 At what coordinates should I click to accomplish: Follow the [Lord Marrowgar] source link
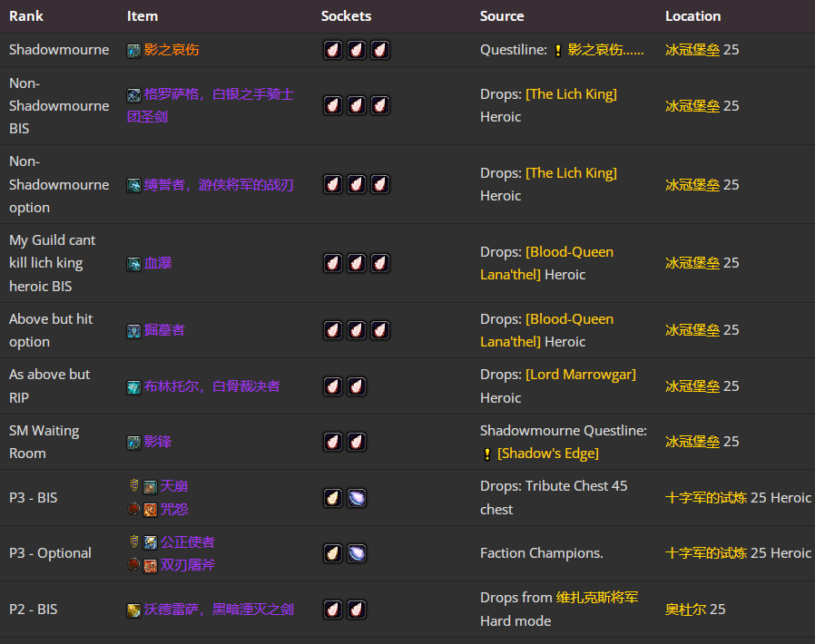pos(581,375)
